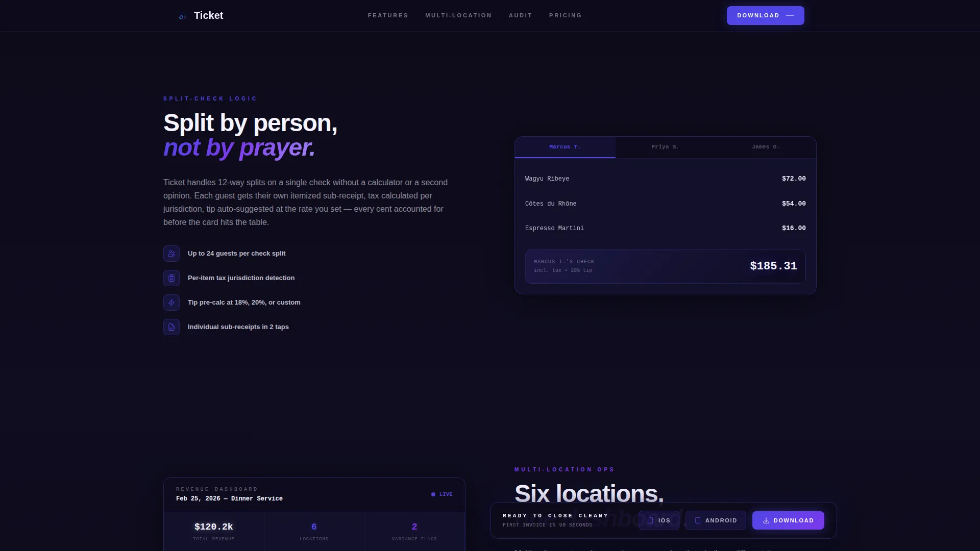Click the lightning icon for tip pre-calc
Viewport: 980px width, 551px height.
click(x=171, y=303)
